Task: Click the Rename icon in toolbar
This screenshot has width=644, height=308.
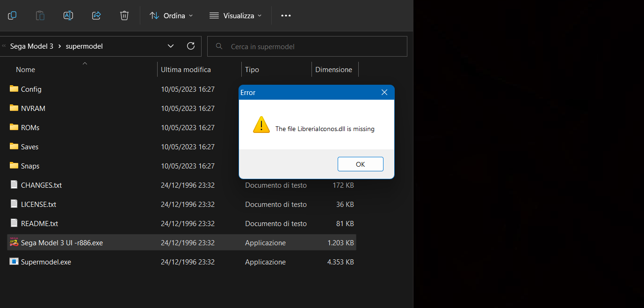Action: coord(68,15)
